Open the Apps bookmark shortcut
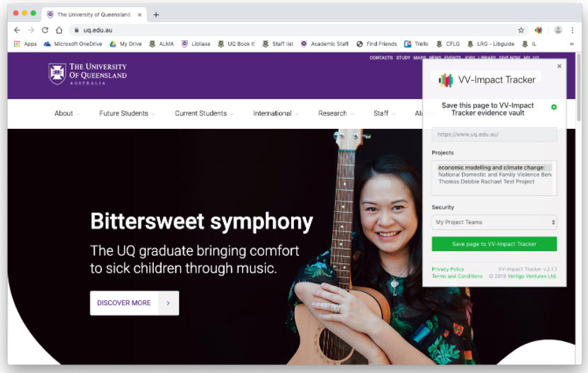The image size is (588, 373). (x=25, y=44)
